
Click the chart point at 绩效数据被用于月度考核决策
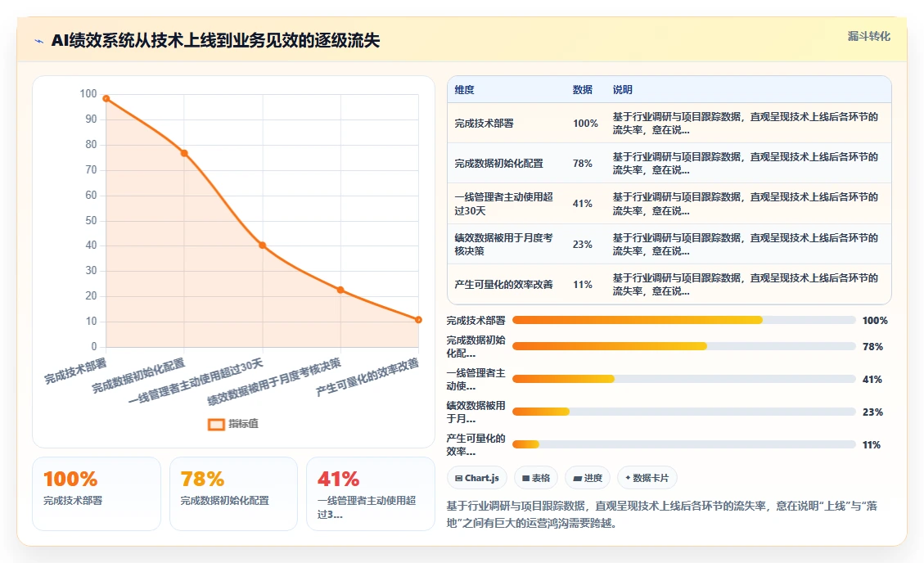pos(340,290)
